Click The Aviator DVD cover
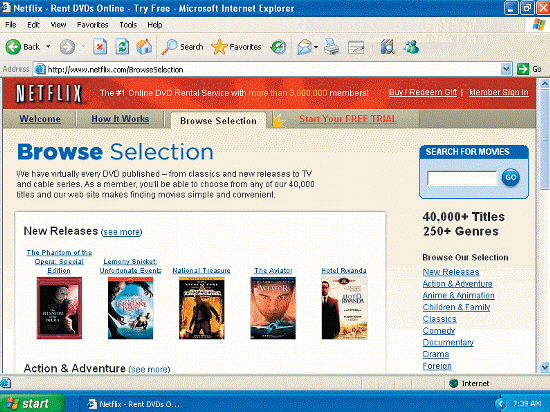Screen dimensions: 550x412 [273, 308]
